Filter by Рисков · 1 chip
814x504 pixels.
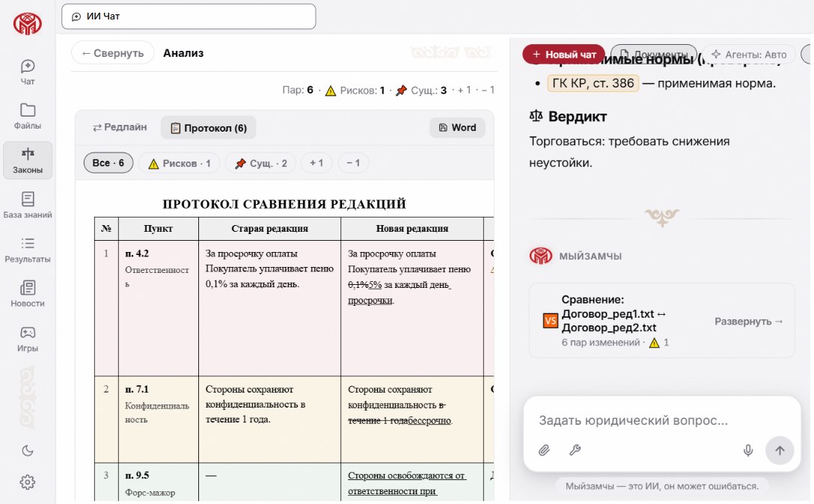[179, 164]
